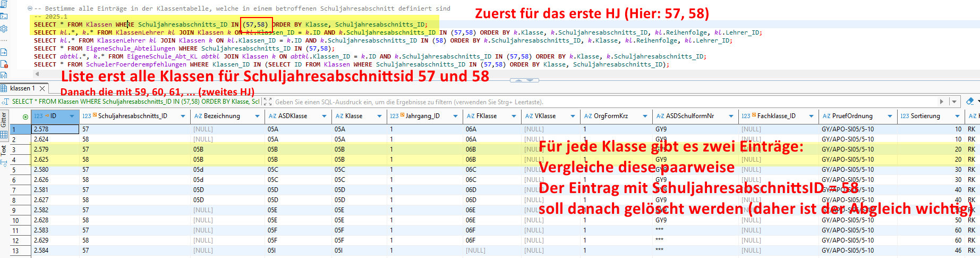This screenshot has width=980, height=258.
Task: Collapse the SQL comment block fold marker
Action: pos(30,9)
